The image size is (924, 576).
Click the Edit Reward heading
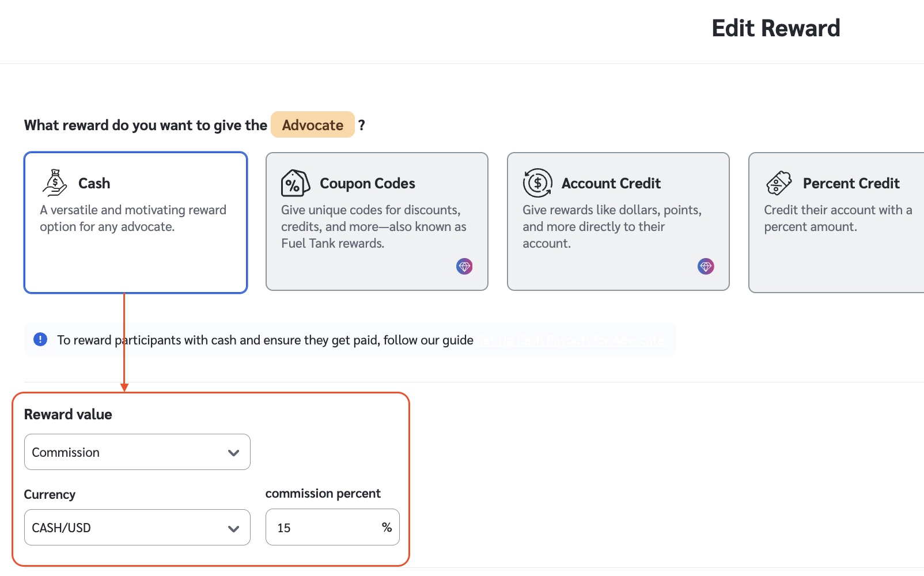point(775,28)
